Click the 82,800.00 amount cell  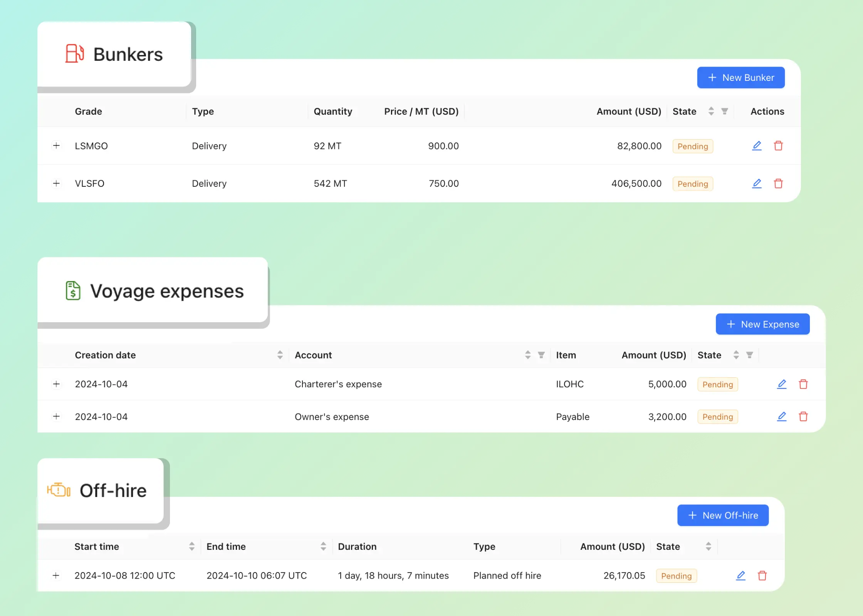639,146
